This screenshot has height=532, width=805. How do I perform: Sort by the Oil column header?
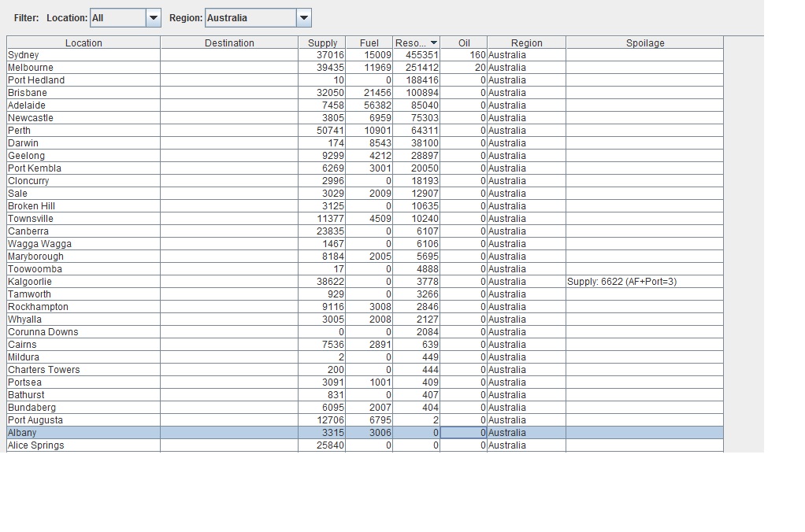click(x=464, y=42)
